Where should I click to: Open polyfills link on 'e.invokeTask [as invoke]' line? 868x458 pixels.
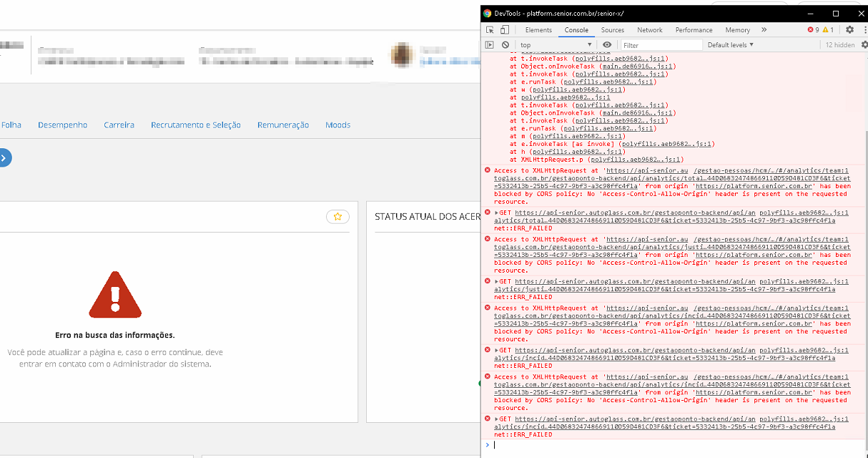(x=667, y=144)
